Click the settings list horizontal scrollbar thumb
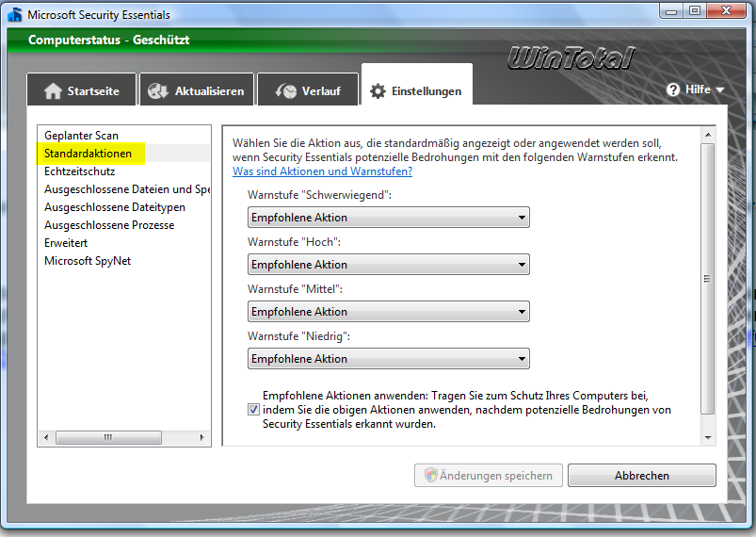The height and width of the screenshot is (537, 756). (108, 438)
